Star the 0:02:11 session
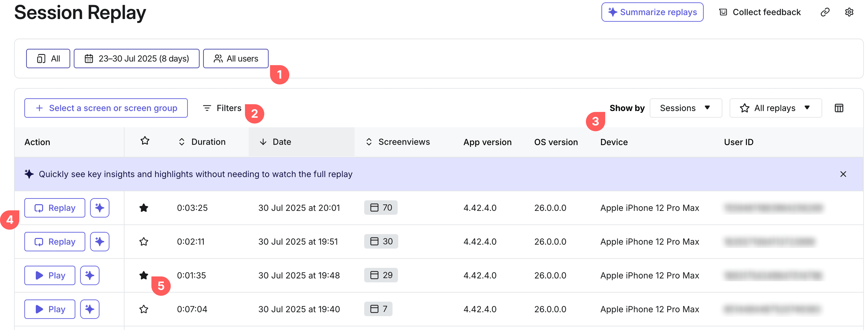 (x=144, y=241)
